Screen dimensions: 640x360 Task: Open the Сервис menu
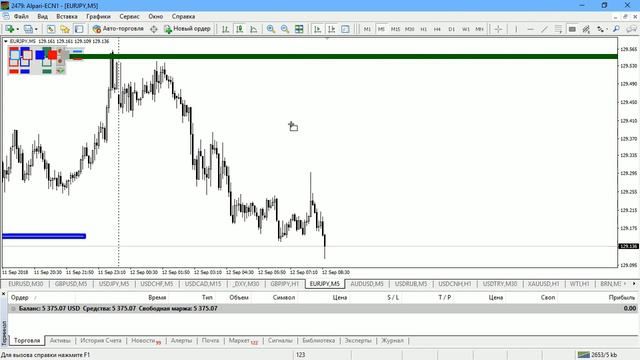click(x=129, y=16)
